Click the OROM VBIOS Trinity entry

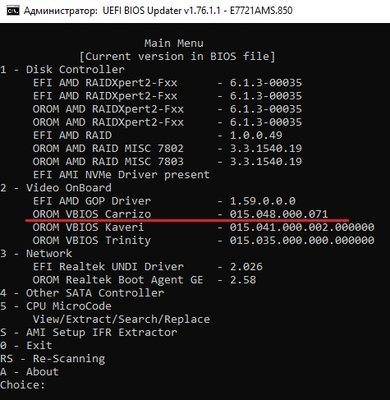pyautogui.click(x=203, y=240)
